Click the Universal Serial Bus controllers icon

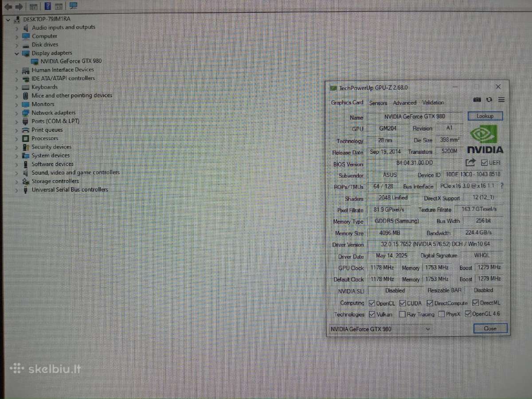[x=26, y=190]
